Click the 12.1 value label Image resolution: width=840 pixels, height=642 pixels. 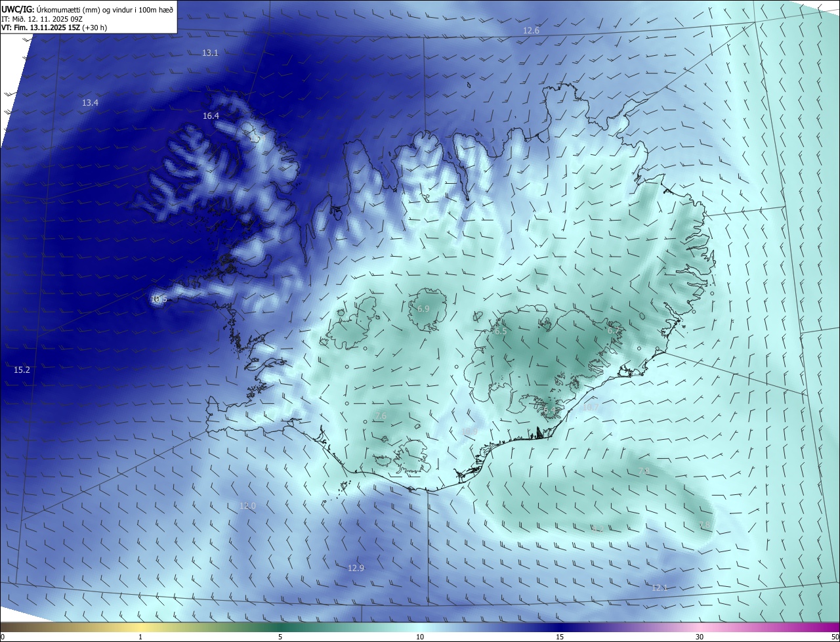pos(660,588)
